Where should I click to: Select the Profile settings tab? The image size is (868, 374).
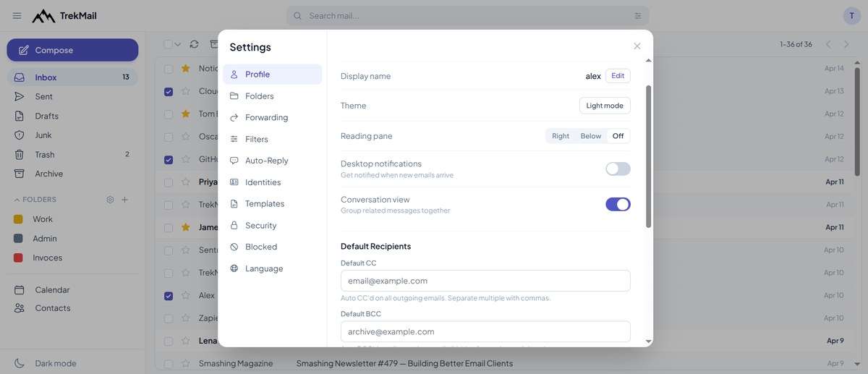click(x=273, y=75)
